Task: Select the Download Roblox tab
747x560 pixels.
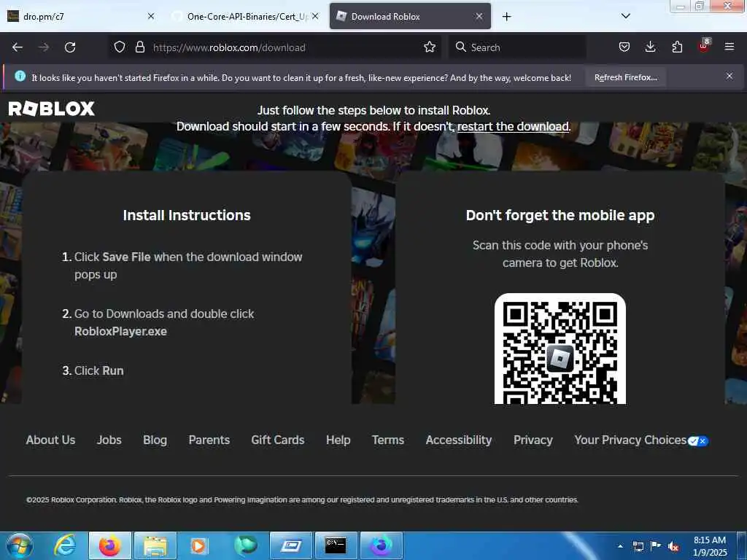Action: [x=410, y=16]
